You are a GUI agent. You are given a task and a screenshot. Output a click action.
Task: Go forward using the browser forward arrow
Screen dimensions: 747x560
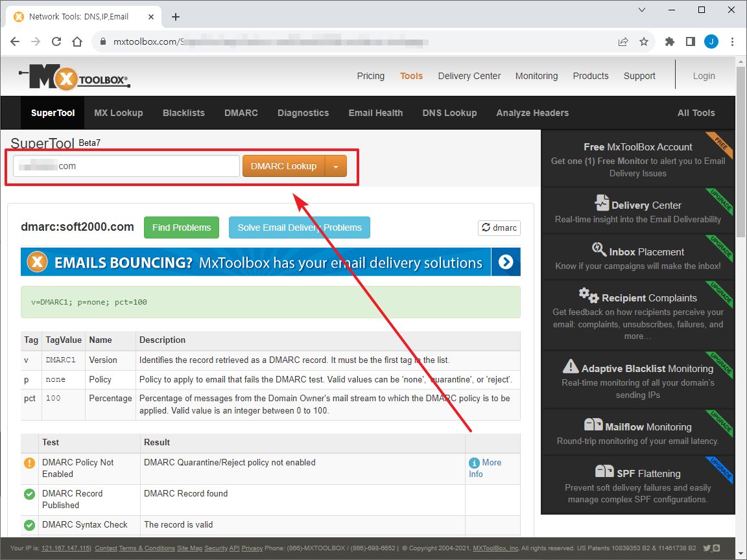click(36, 42)
